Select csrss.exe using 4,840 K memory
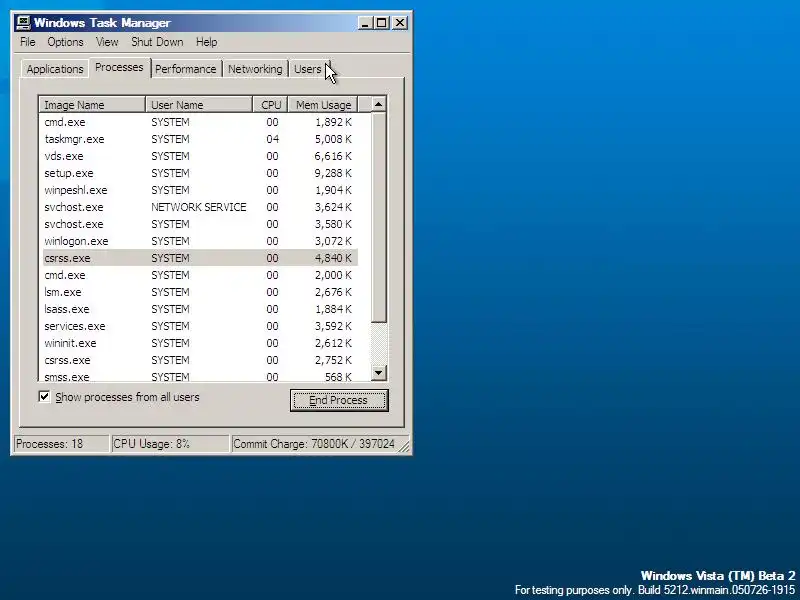The width and height of the screenshot is (800, 600). pos(201,258)
